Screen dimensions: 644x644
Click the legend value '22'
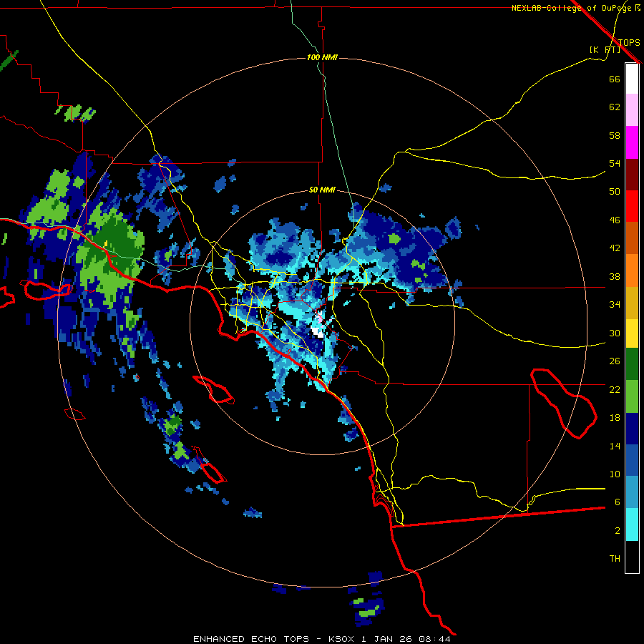tap(615, 390)
